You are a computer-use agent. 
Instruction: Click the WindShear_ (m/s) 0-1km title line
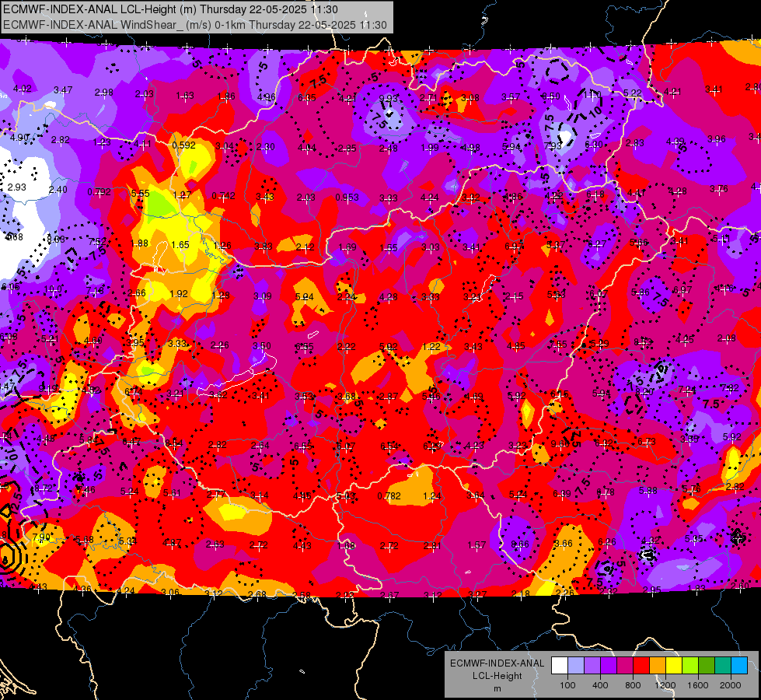coord(194,25)
